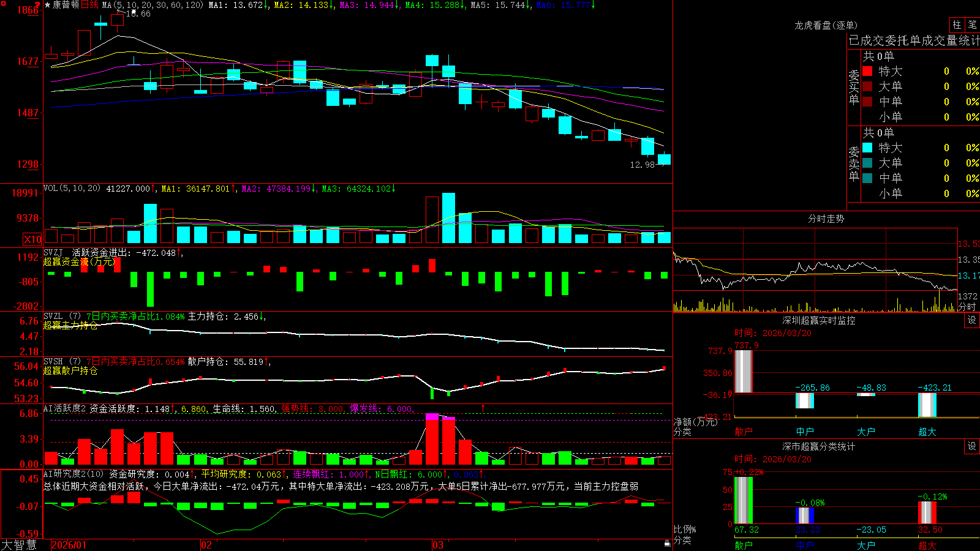Click the VOL(5,10,20) indicator label
The image size is (980, 551).
coord(72,189)
